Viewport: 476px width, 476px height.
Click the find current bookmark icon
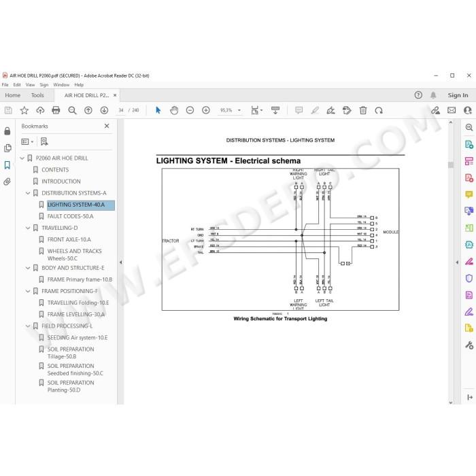(44, 141)
